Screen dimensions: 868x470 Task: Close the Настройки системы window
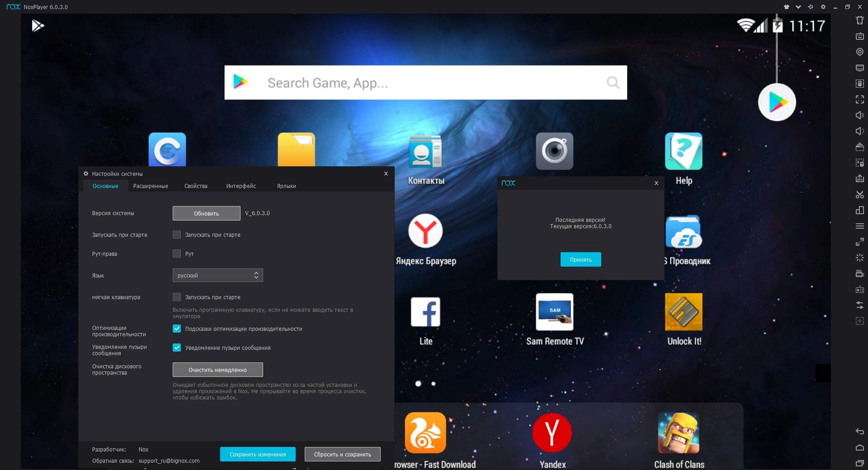coord(386,174)
